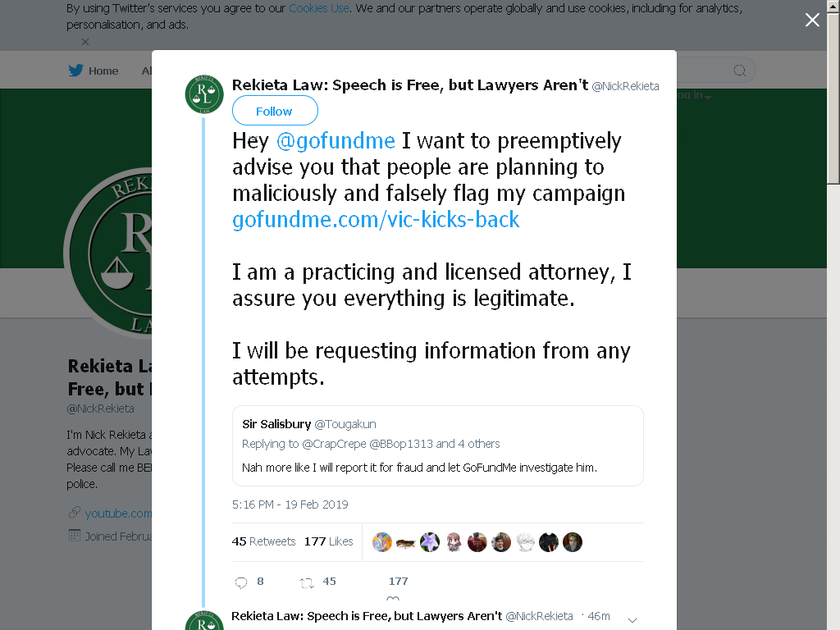View the 177 Likes list
840x630 pixels.
[x=328, y=541]
